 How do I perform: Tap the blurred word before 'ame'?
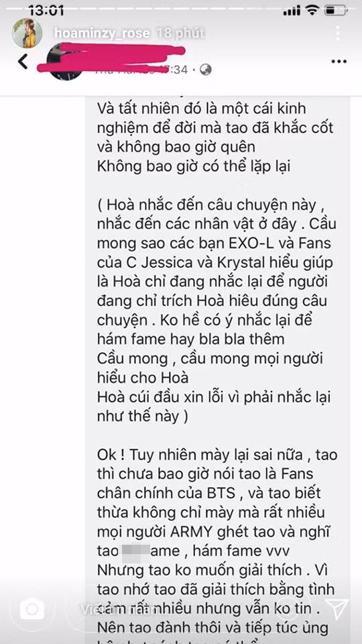tap(135, 550)
